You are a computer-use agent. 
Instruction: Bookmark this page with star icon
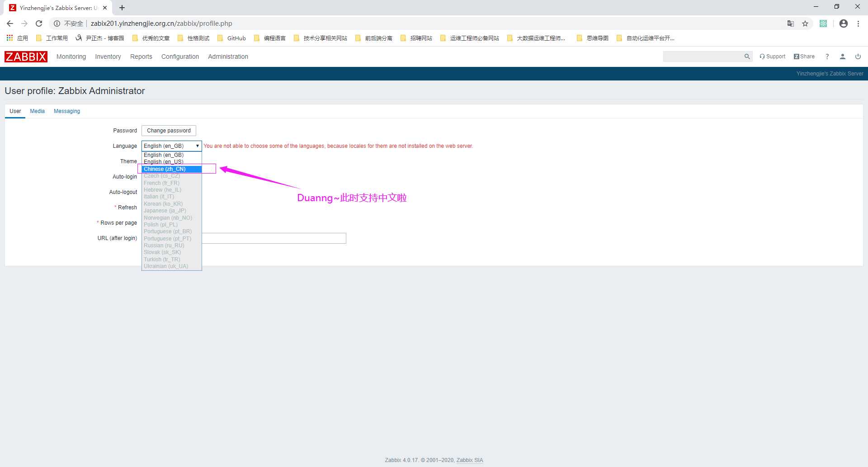click(805, 24)
